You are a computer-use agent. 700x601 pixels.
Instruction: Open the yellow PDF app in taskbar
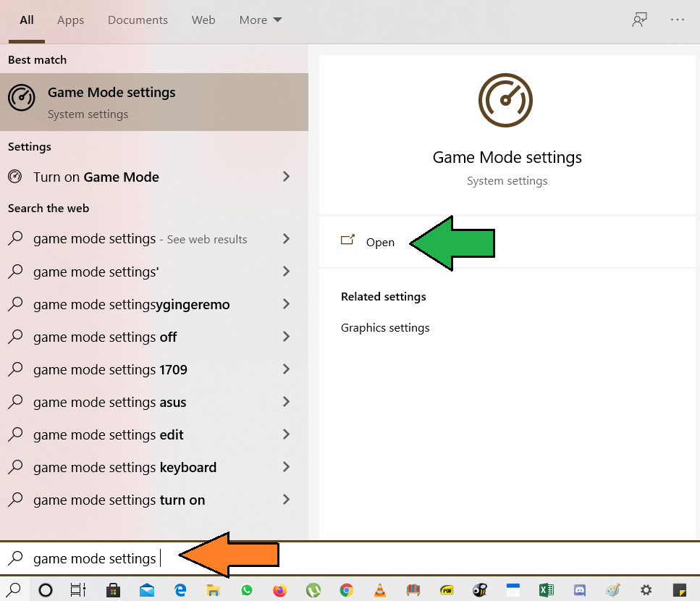click(447, 590)
